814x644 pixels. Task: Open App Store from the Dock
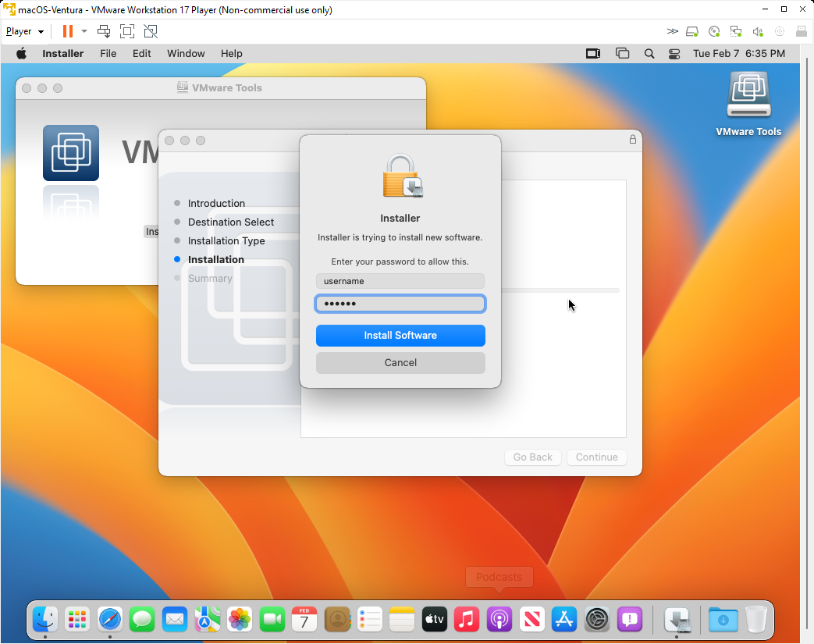[563, 620]
